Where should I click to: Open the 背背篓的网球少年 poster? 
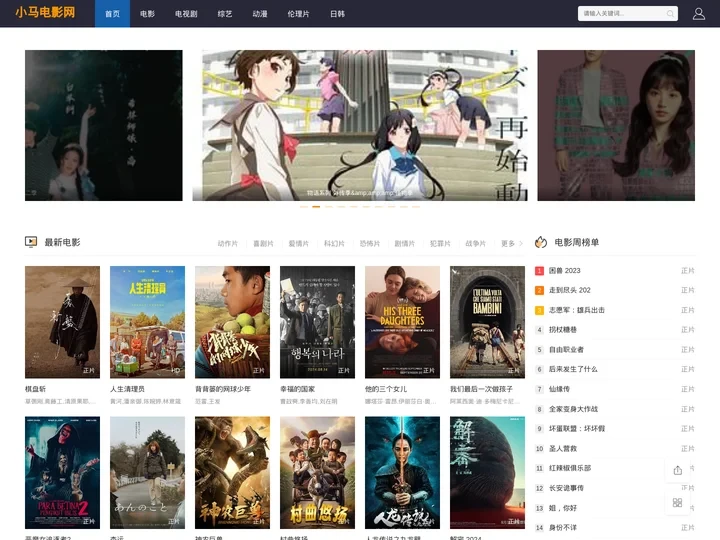232,322
